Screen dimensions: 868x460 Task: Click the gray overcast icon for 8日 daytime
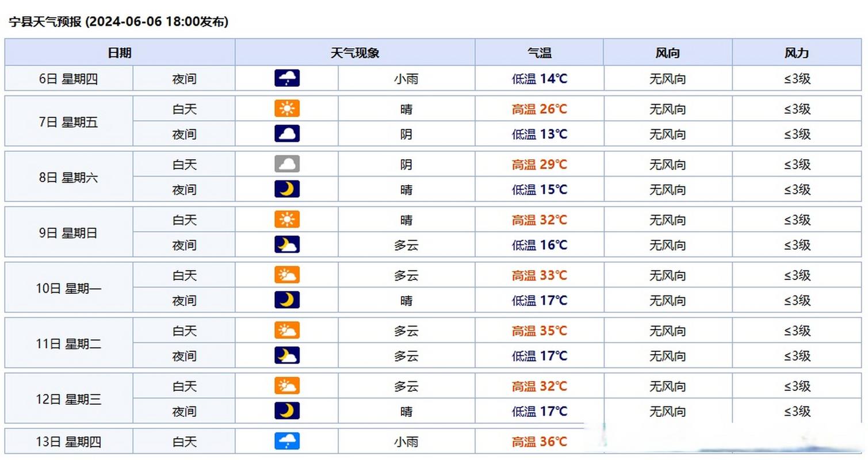[x=286, y=164]
